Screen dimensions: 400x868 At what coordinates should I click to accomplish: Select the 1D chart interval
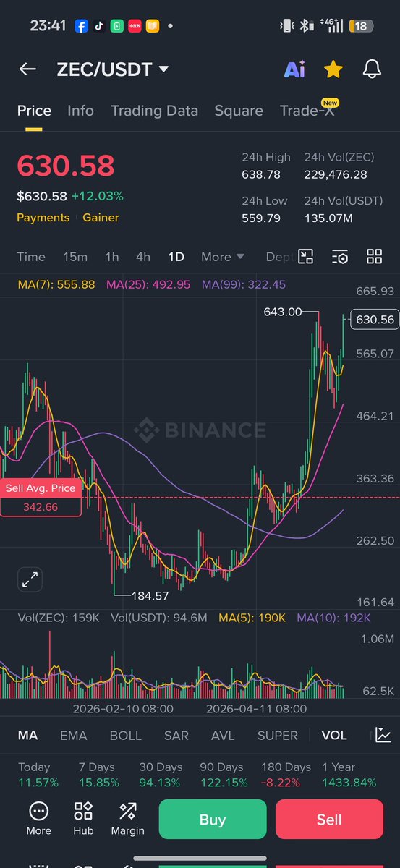(176, 257)
